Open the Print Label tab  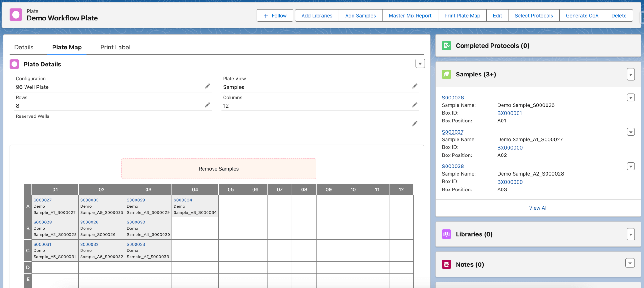pos(115,47)
